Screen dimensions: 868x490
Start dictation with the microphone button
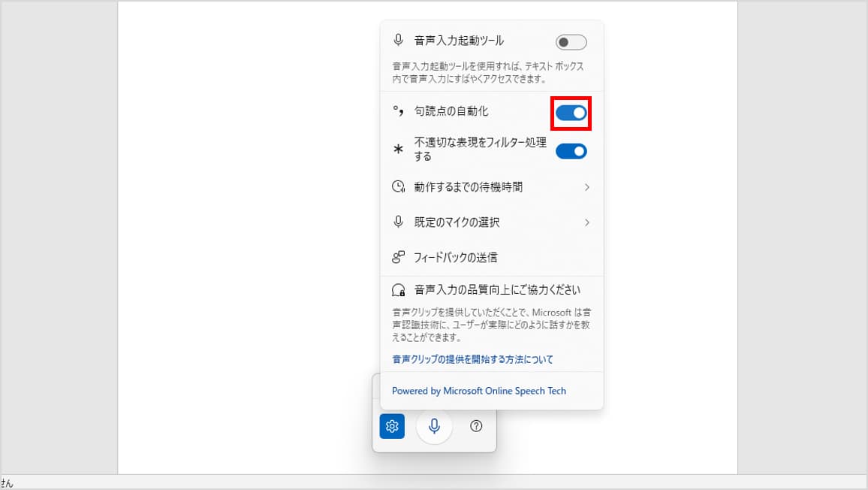(x=435, y=426)
